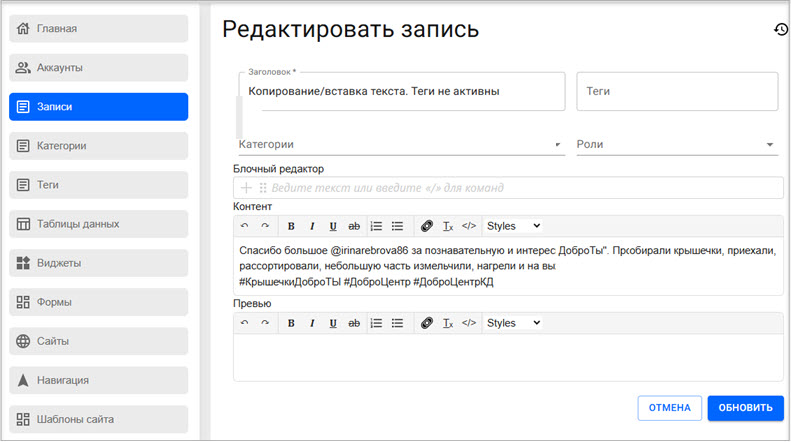Open source code view in Контент editor

point(469,226)
